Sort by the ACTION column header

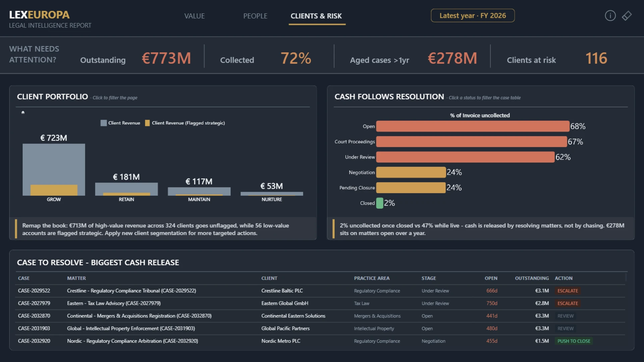[x=563, y=278]
